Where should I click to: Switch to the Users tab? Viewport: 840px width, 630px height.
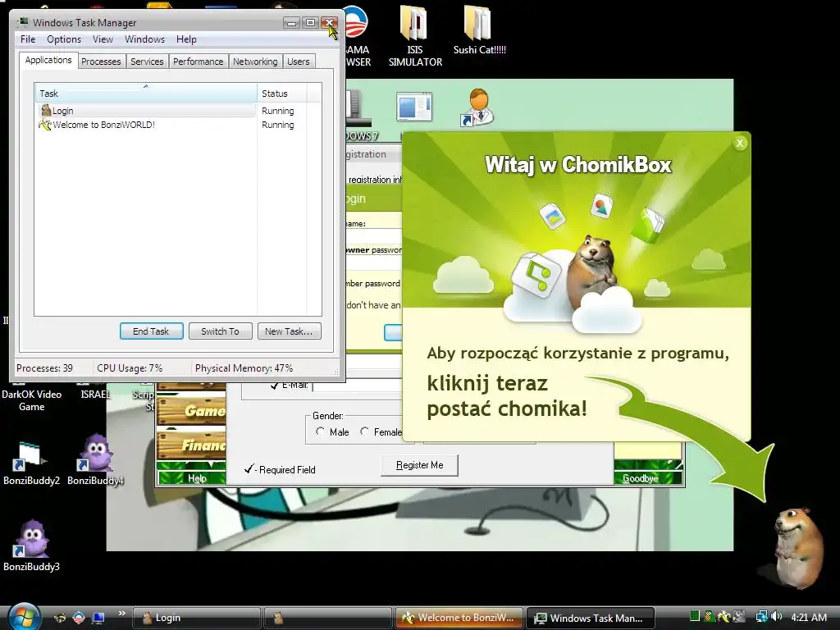click(x=298, y=62)
